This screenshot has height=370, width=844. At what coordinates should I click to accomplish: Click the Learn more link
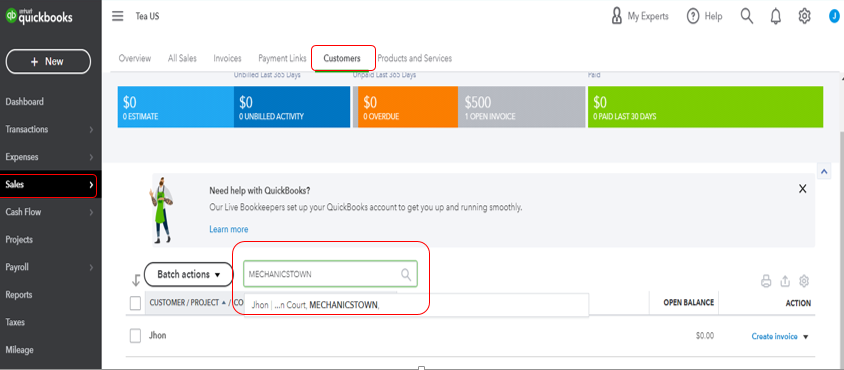tap(229, 229)
